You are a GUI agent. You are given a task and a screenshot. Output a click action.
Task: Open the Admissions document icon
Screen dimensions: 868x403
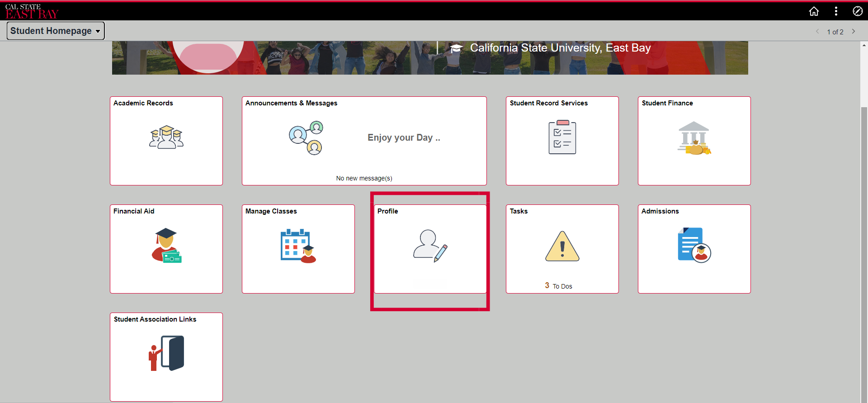point(694,245)
